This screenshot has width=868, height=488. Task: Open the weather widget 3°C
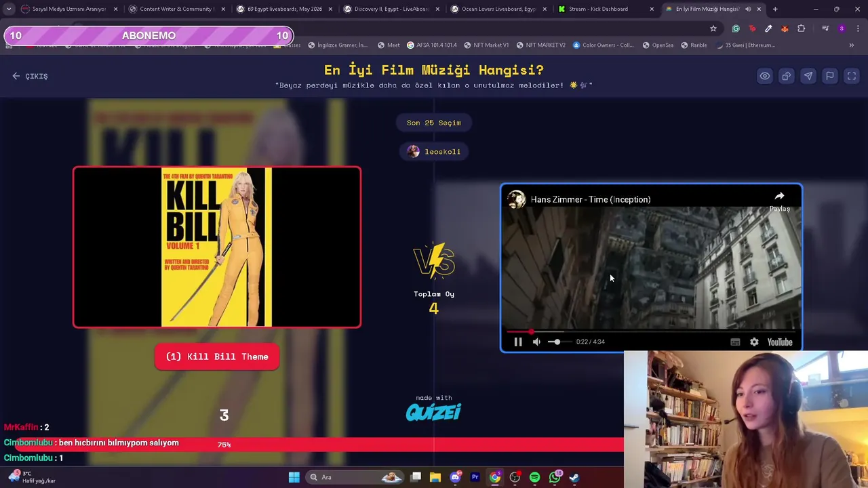coord(31,477)
